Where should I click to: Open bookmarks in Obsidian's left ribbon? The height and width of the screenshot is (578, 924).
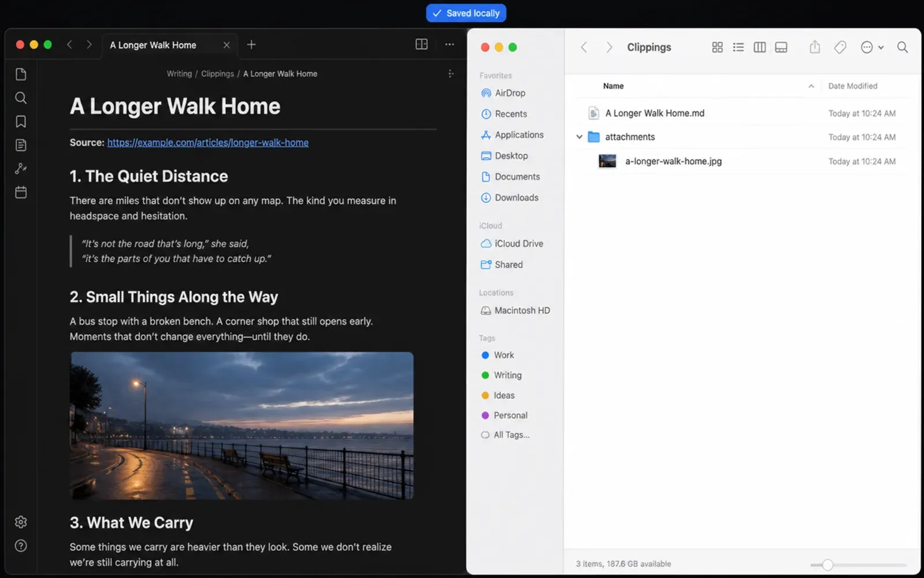(21, 121)
